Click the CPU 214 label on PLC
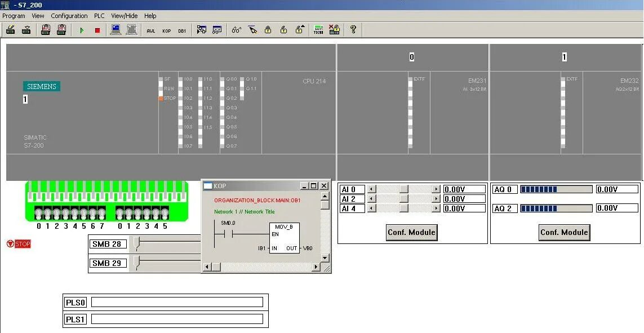Image resolution: width=644 pixels, height=333 pixels. pyautogui.click(x=314, y=81)
